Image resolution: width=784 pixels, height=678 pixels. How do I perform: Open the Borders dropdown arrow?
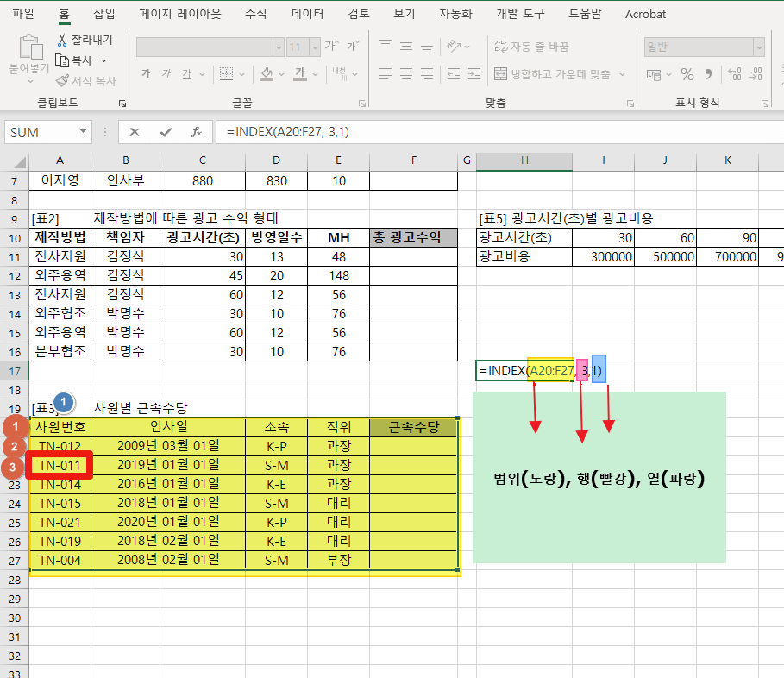(x=242, y=74)
